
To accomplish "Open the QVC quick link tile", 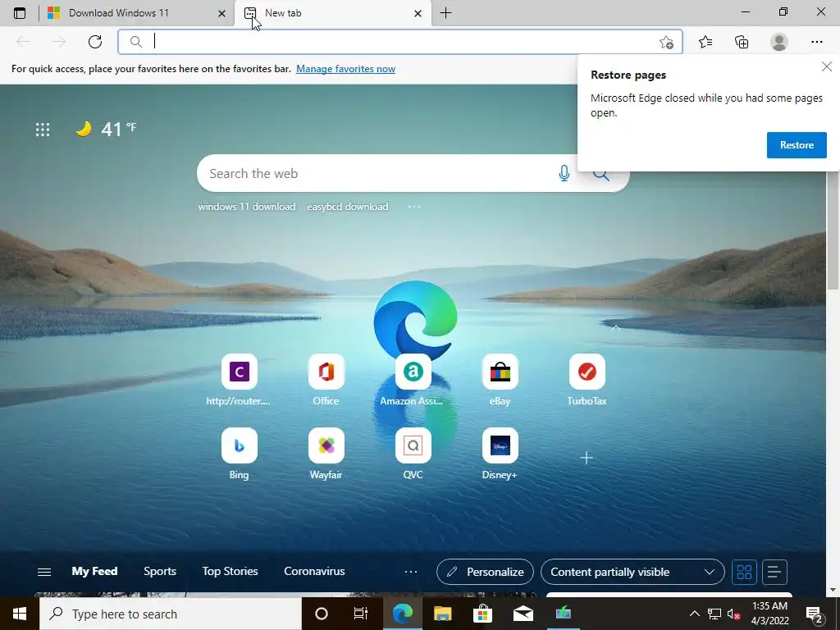I will (x=413, y=454).
